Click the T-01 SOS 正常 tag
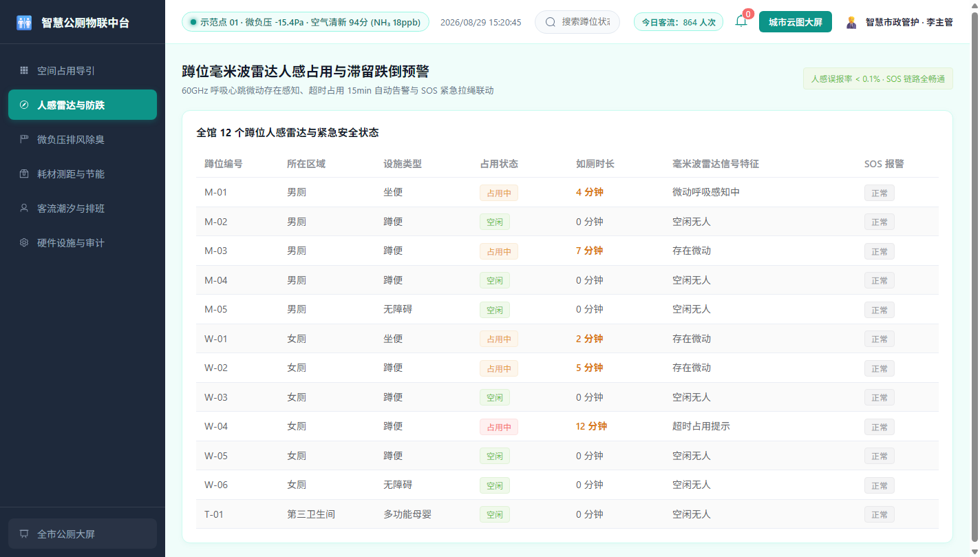 879,514
